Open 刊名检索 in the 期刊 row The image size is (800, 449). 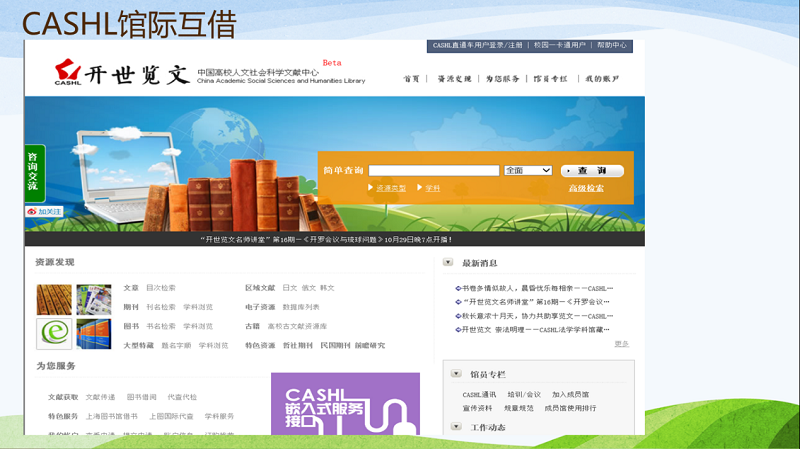pyautogui.click(x=161, y=307)
